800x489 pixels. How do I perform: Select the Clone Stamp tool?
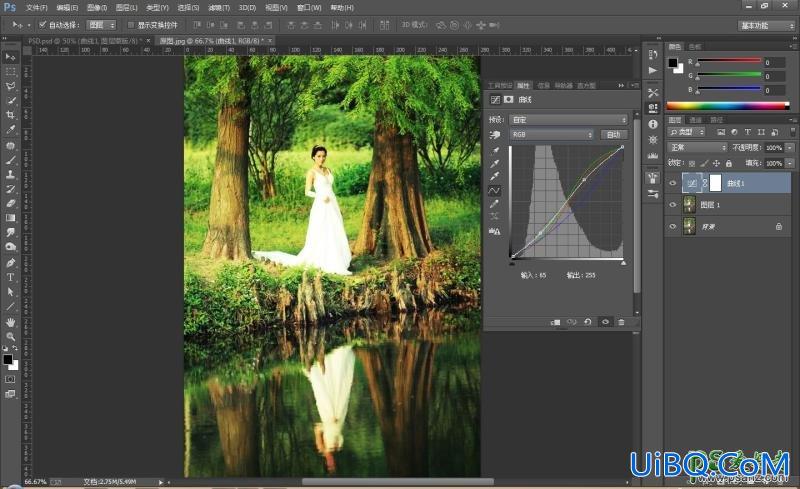pyautogui.click(x=10, y=174)
